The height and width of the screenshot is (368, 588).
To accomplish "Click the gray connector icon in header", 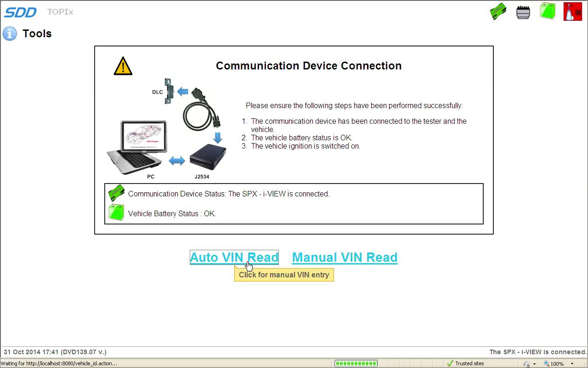I will pyautogui.click(x=523, y=12).
